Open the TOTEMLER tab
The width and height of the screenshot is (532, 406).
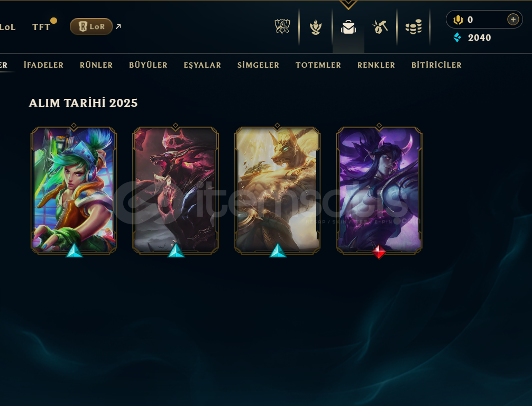tap(318, 65)
